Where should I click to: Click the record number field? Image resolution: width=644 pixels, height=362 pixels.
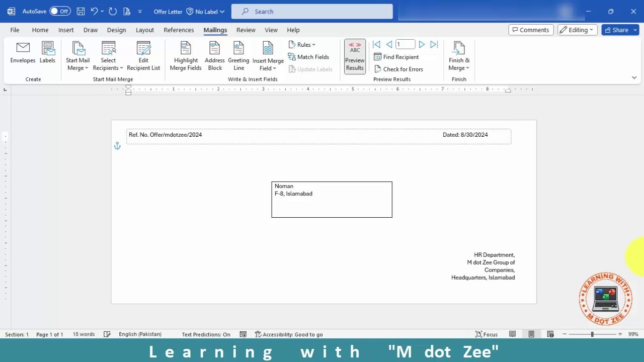405,45
